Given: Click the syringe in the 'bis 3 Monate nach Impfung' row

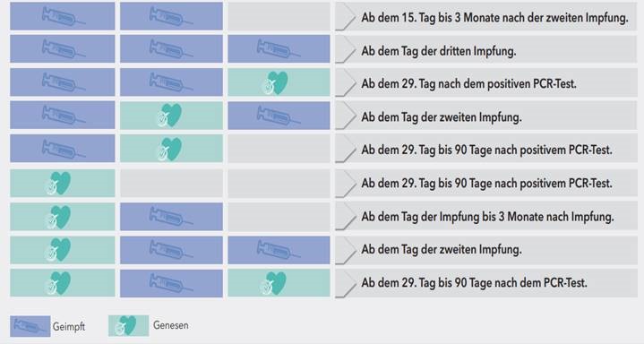Looking at the screenshot, I should [171, 216].
